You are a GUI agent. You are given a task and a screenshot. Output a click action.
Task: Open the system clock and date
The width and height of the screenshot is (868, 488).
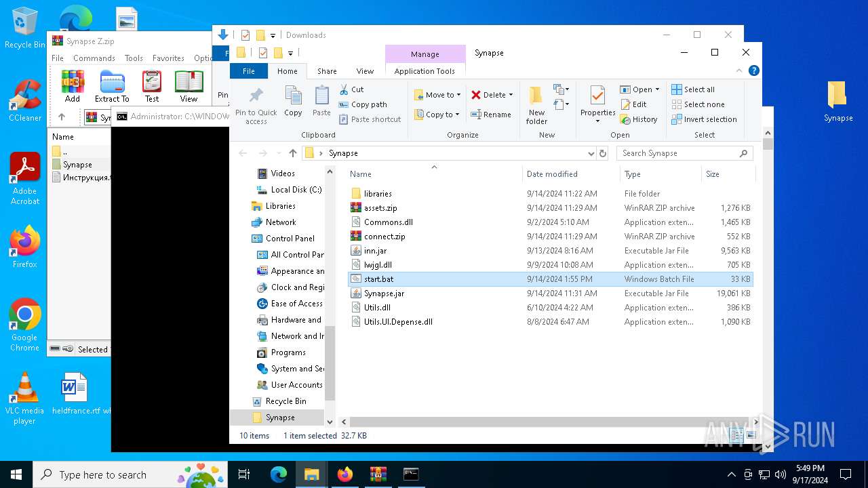pos(810,474)
